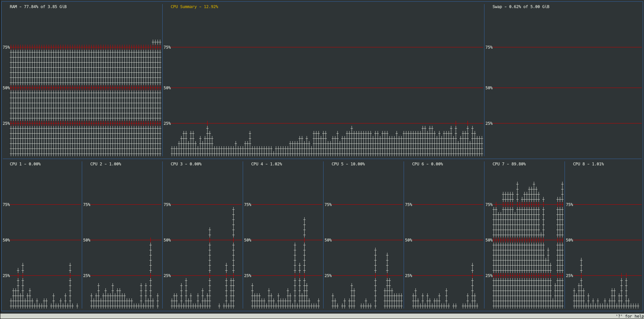Image resolution: width=644 pixels, height=319 pixels.
Task: Select the 'CPU 3 – 0.00%' graph title
Action: [x=186, y=164]
